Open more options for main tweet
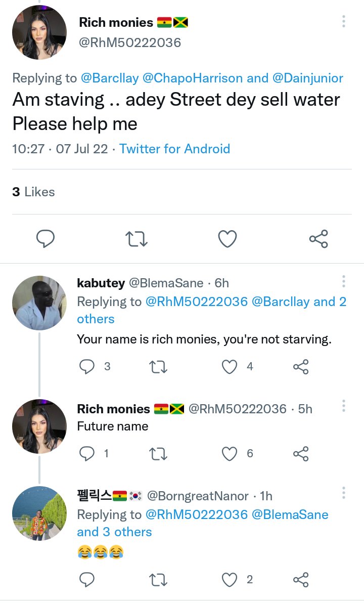Screen dimensions: 364x604 point(344,21)
